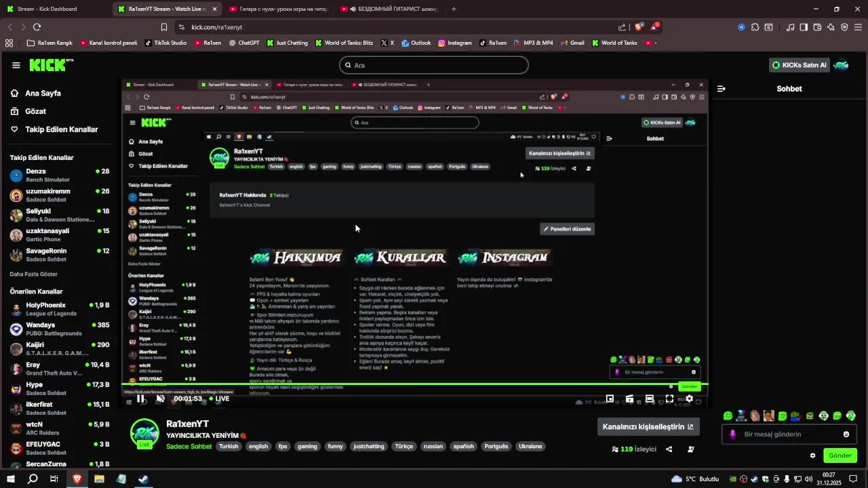868x488 pixels.
Task: Select the Turkish tag
Action: (229, 447)
